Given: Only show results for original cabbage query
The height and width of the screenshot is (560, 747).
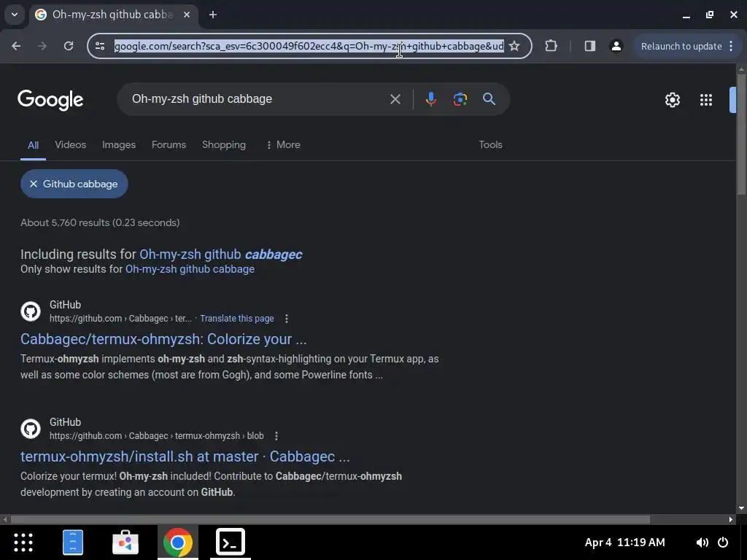Looking at the screenshot, I should 190,269.
